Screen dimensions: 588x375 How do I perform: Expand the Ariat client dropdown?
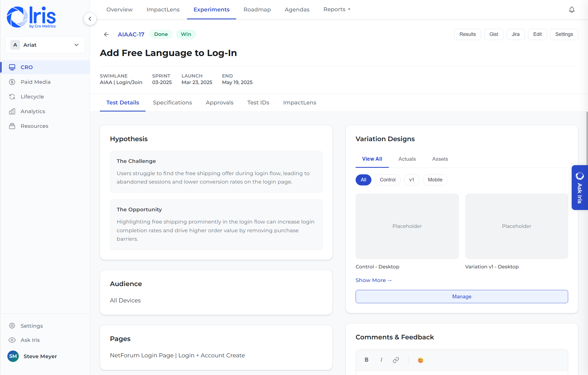pos(45,45)
